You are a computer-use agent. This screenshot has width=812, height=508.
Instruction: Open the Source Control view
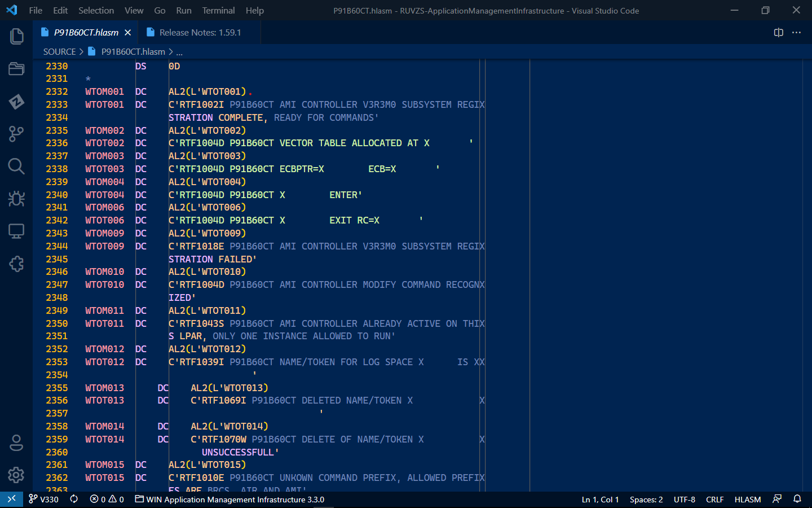click(16, 134)
